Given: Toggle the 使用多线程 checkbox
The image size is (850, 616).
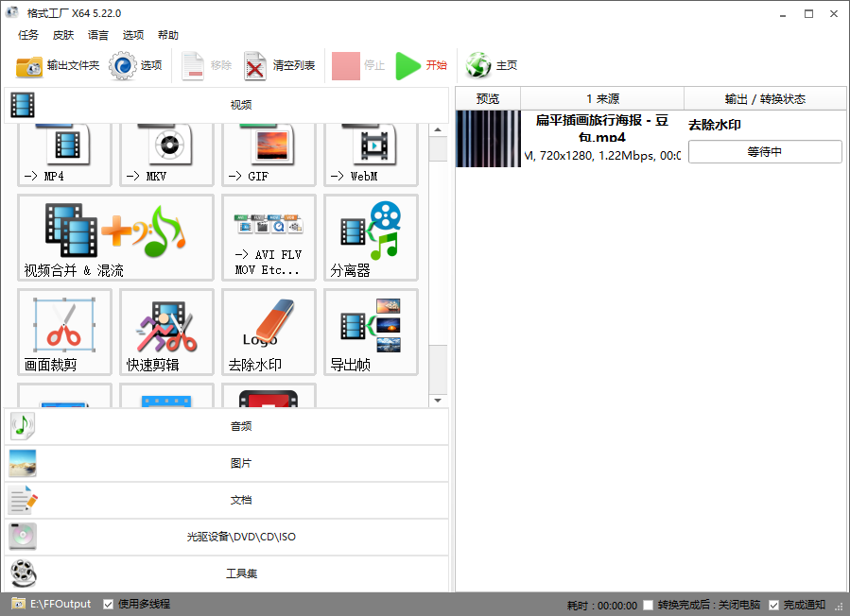Looking at the screenshot, I should click(x=109, y=604).
